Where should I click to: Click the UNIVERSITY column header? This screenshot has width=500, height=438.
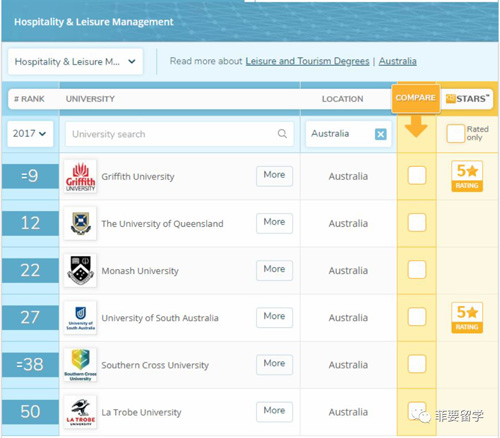pyautogui.click(x=90, y=99)
